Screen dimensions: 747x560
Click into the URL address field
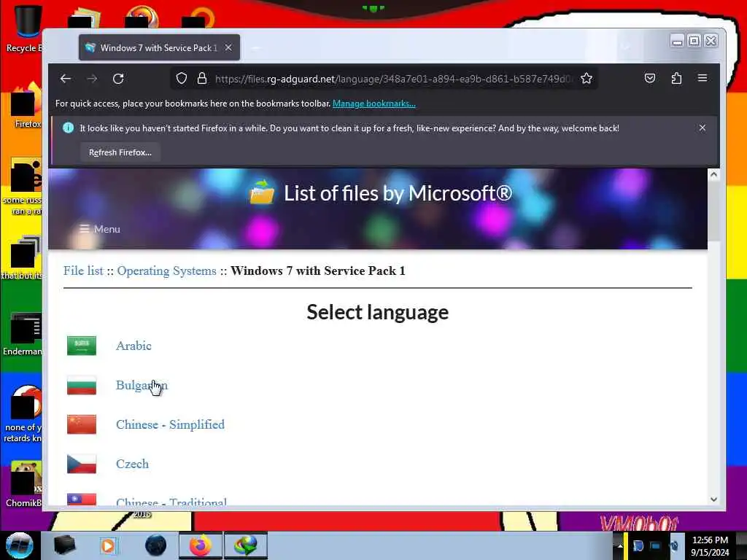click(393, 79)
